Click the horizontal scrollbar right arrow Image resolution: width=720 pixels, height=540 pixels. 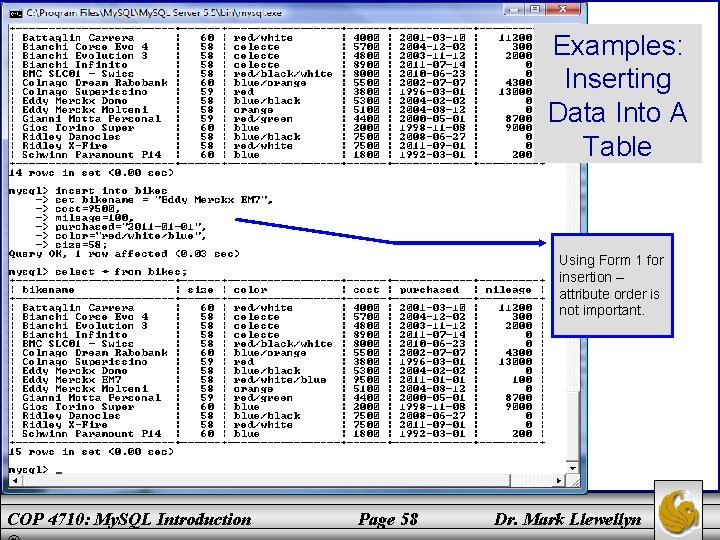(x=559, y=480)
